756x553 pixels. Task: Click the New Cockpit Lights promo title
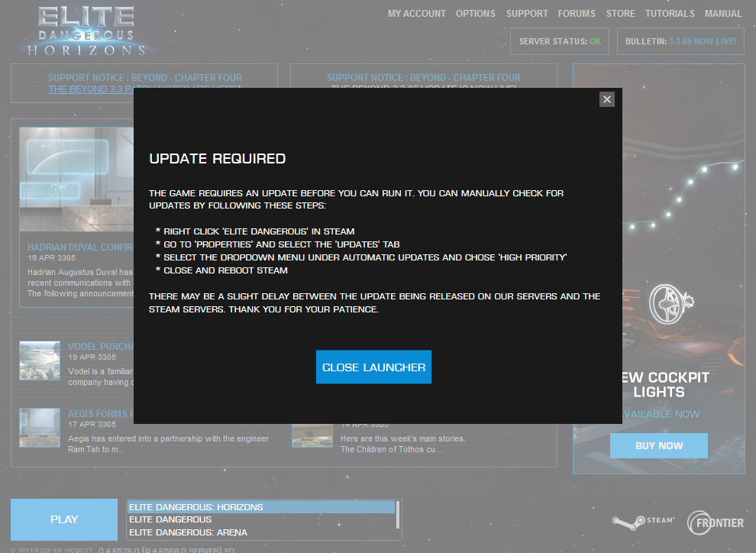[x=665, y=385]
